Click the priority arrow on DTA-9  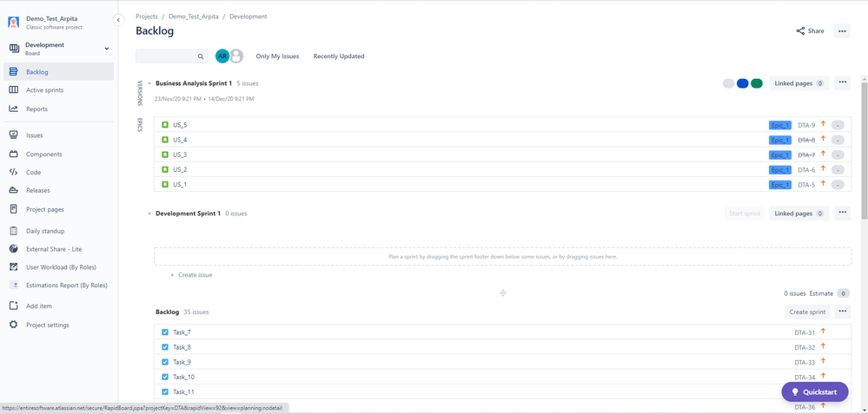coord(823,124)
